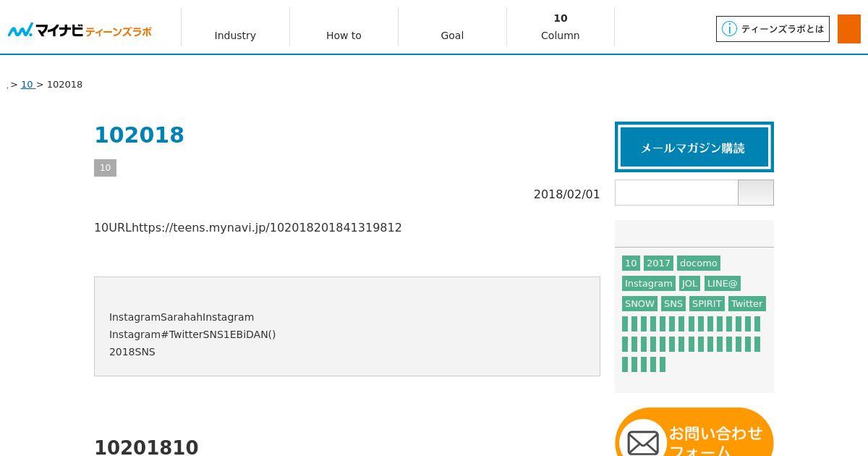
Task: Open the お問い合わせフォーム contact banner
Action: tap(694, 433)
